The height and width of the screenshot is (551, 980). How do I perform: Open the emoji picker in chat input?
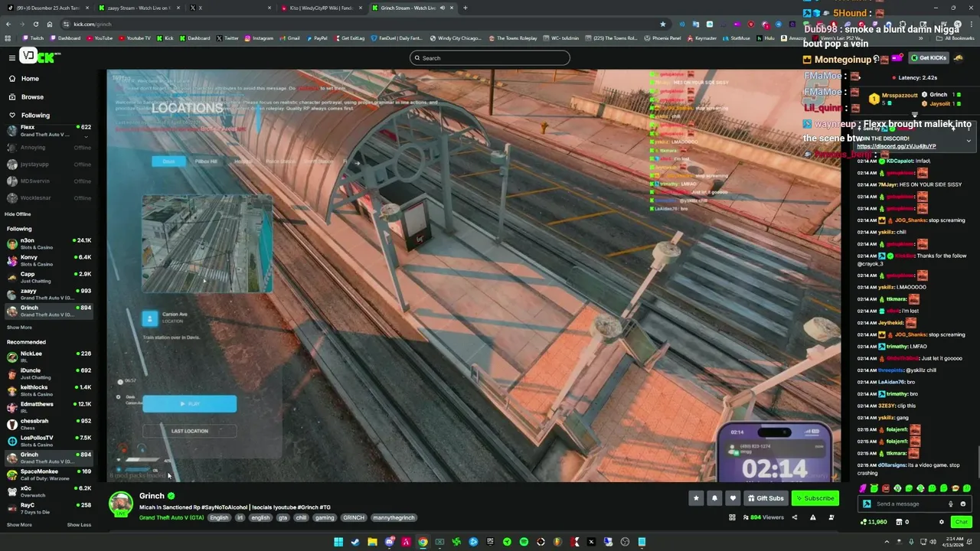tap(963, 504)
